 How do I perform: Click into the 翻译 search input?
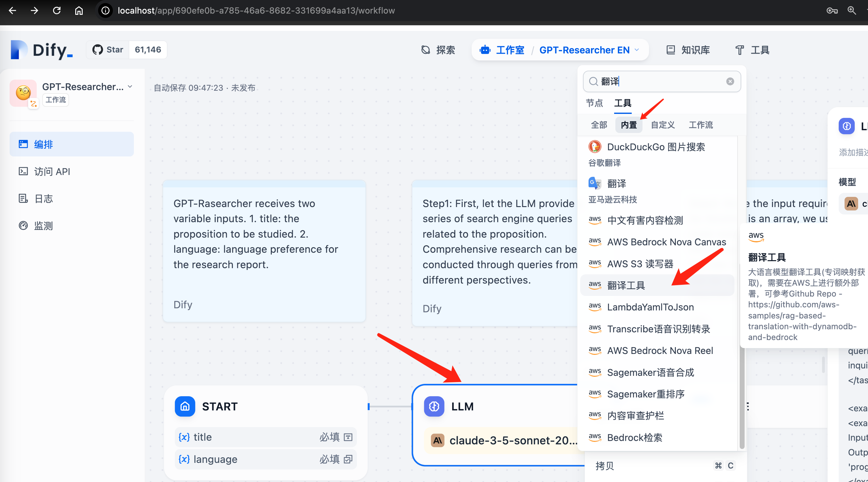coord(660,81)
